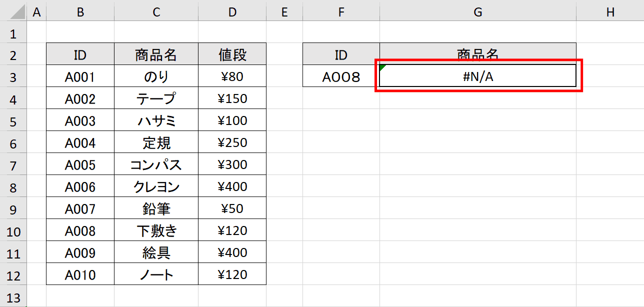The image size is (644, 307).
Task: Select the 下敷き product cell
Action: pos(156,230)
